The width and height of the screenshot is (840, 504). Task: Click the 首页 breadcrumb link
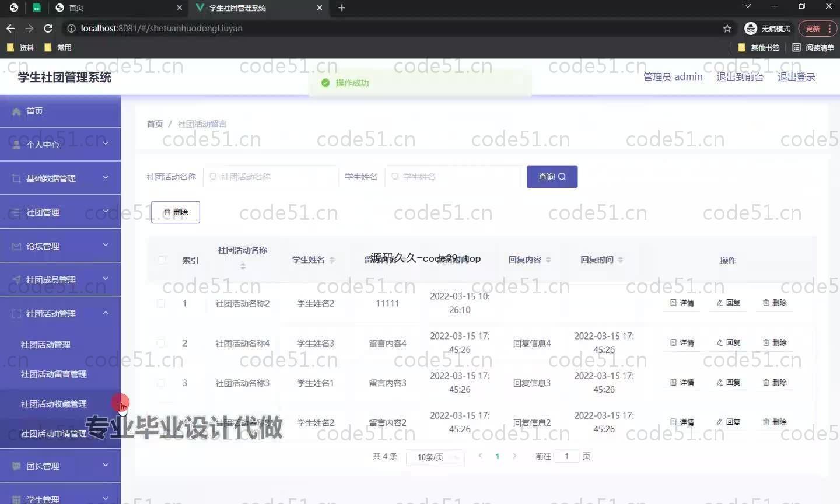[x=155, y=124]
